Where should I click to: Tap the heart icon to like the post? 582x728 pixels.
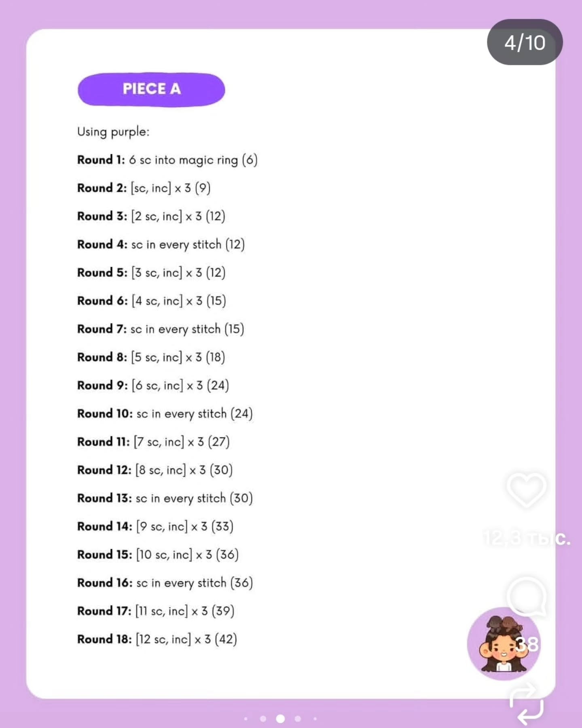pyautogui.click(x=526, y=489)
